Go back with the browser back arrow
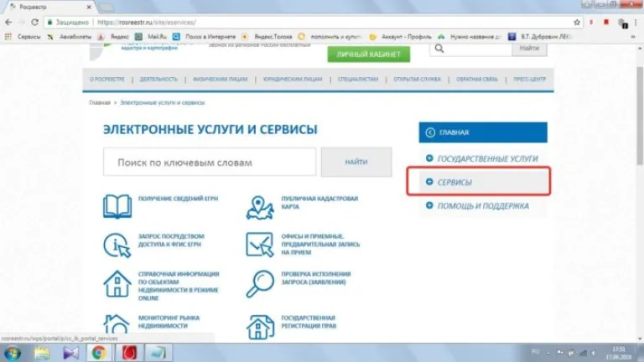Viewport: 644px width, 362px height. click(x=8, y=22)
